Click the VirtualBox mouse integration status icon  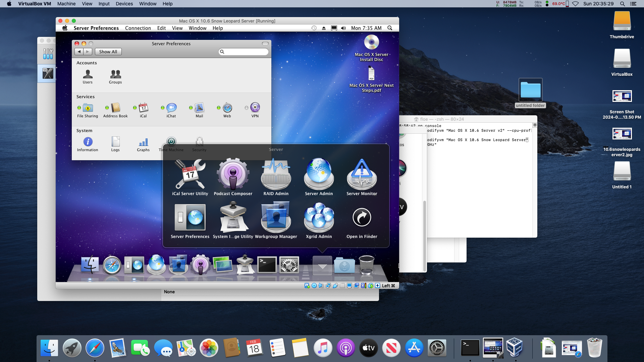pyautogui.click(x=370, y=286)
